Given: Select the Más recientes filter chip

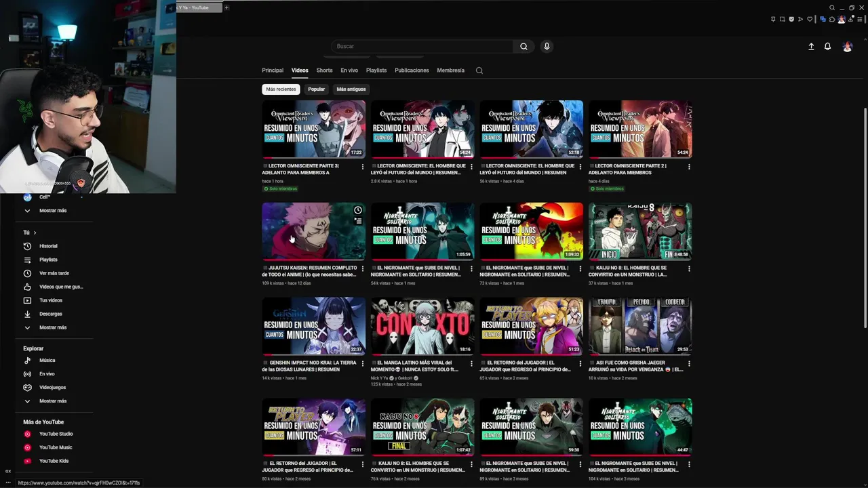Looking at the screenshot, I should (x=281, y=89).
